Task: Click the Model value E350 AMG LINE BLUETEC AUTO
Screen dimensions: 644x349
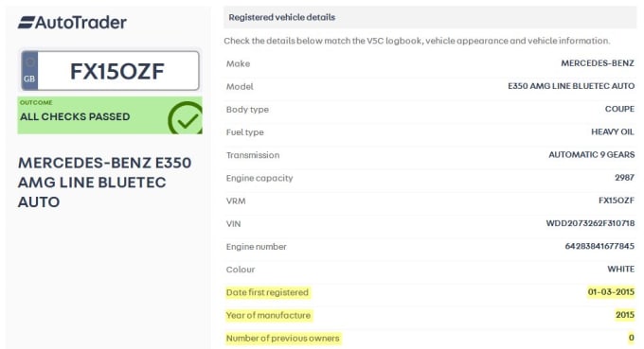Action: [571, 86]
